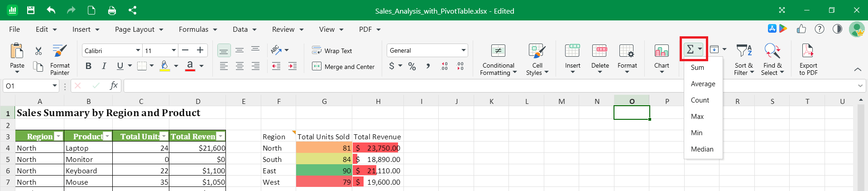Align text left horizontally
This screenshot has width=868, height=191.
point(224,66)
